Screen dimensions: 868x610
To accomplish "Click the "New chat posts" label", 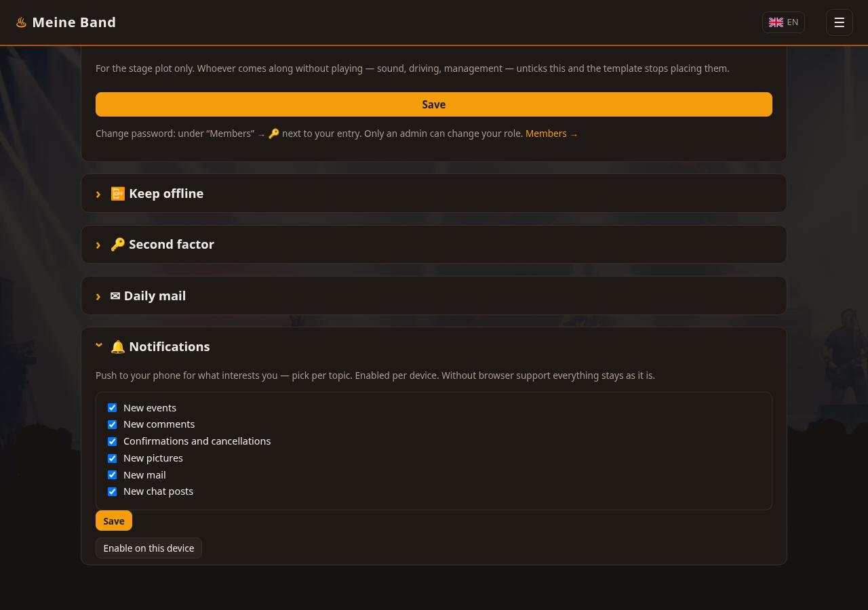I will (158, 491).
